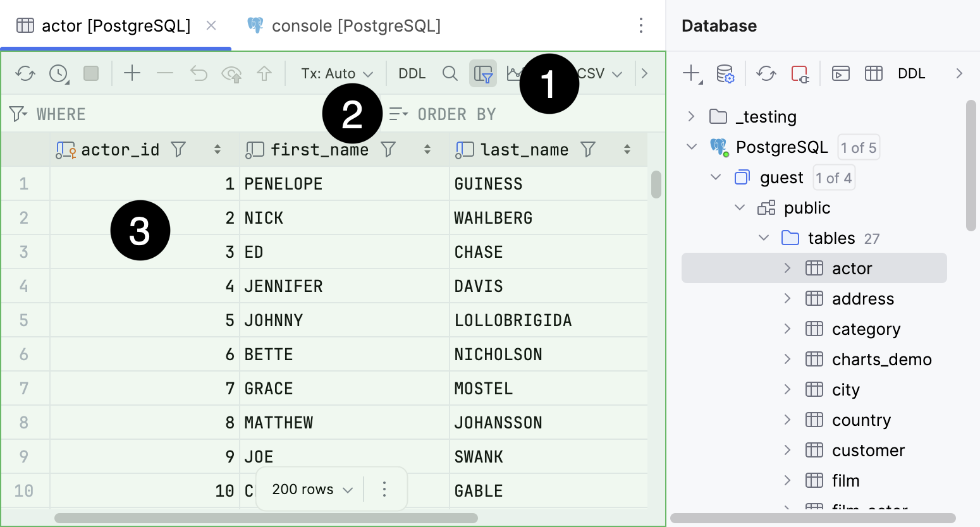Expand the _testing folder in Database panel
The image size is (980, 527).
(690, 116)
